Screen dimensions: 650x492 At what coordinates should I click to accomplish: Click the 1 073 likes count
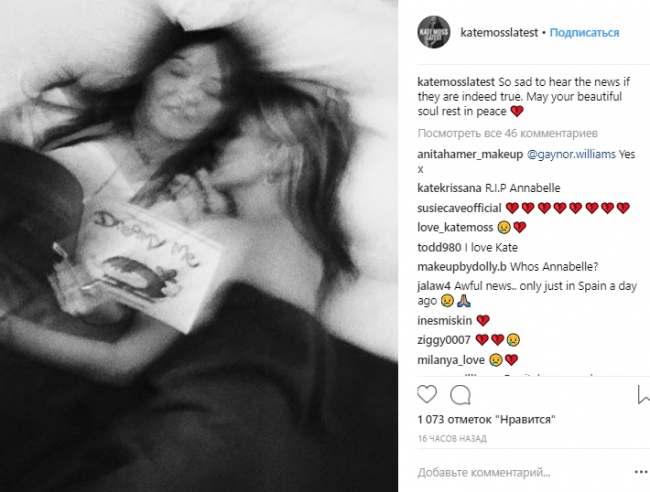click(x=486, y=419)
